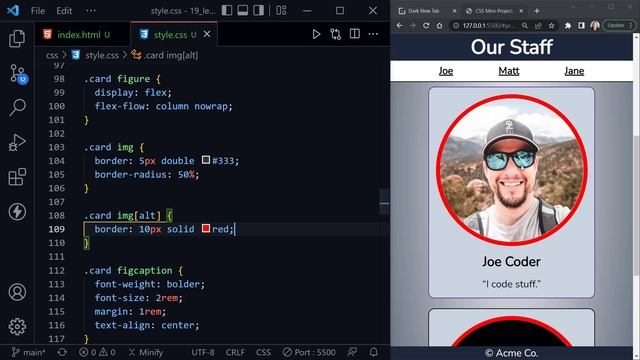Image resolution: width=640 pixels, height=360 pixels.
Task: Open the Accounts icon in activity bar
Action: click(x=17, y=292)
